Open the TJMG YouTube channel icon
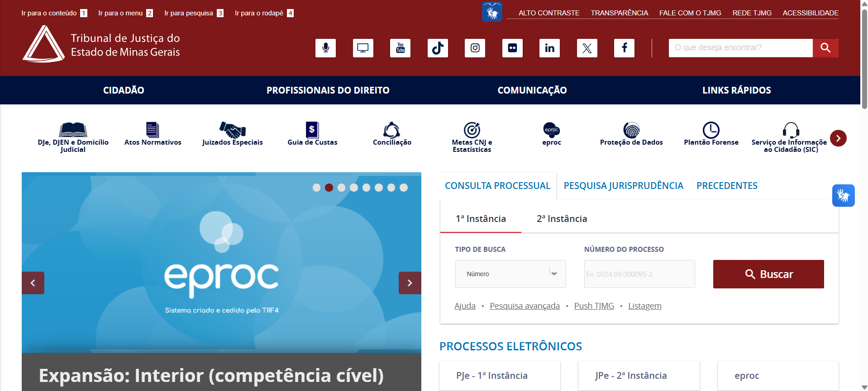The width and height of the screenshot is (868, 391). tap(400, 48)
